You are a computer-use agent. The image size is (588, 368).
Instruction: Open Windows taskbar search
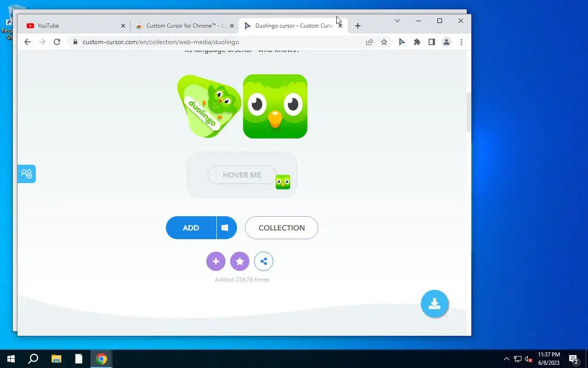[x=33, y=359]
